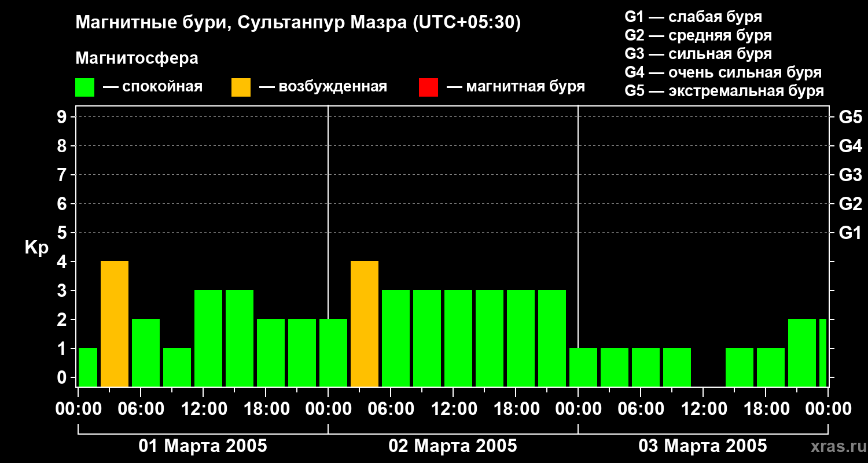Click the 'G4 — очень сильная буря' description
The image size is (868, 463).
[x=723, y=72]
